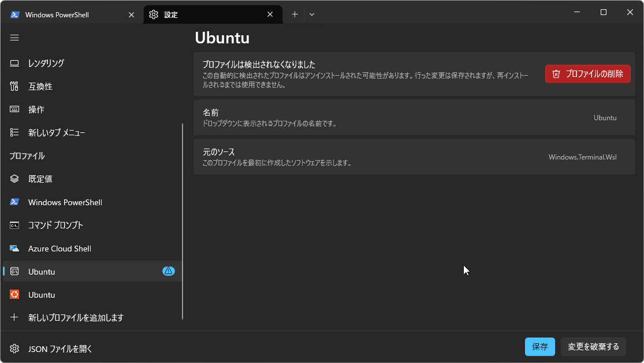Open レンダリング settings in the sidebar
644x363 pixels.
[46, 63]
